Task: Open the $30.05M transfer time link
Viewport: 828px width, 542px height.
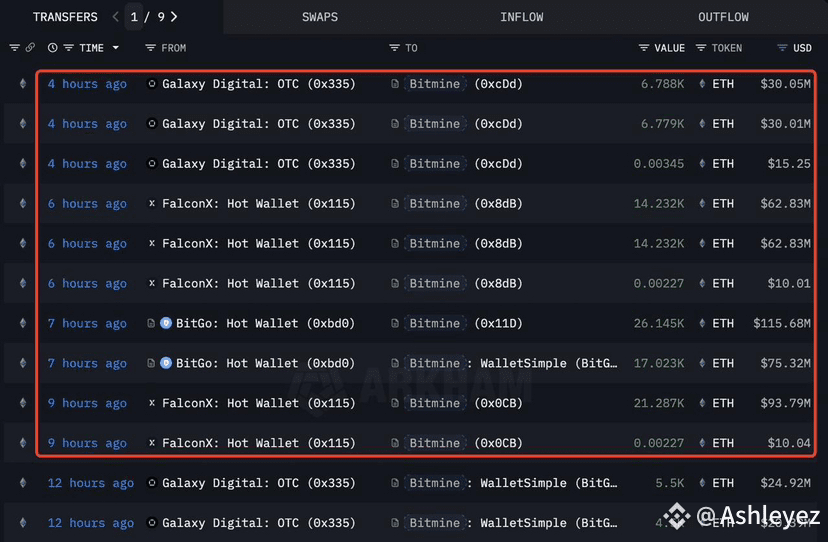Action: 87,84
